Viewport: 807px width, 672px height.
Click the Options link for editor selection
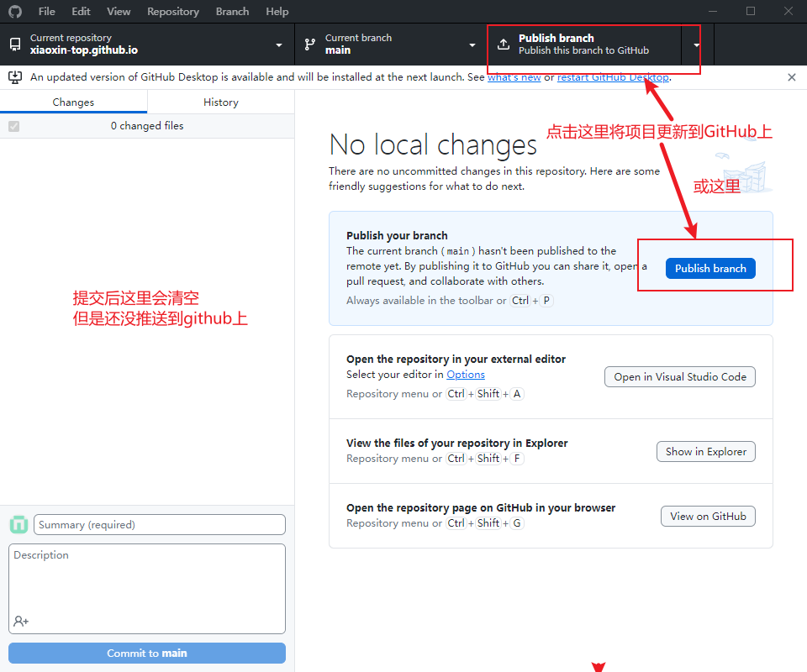pyautogui.click(x=465, y=375)
